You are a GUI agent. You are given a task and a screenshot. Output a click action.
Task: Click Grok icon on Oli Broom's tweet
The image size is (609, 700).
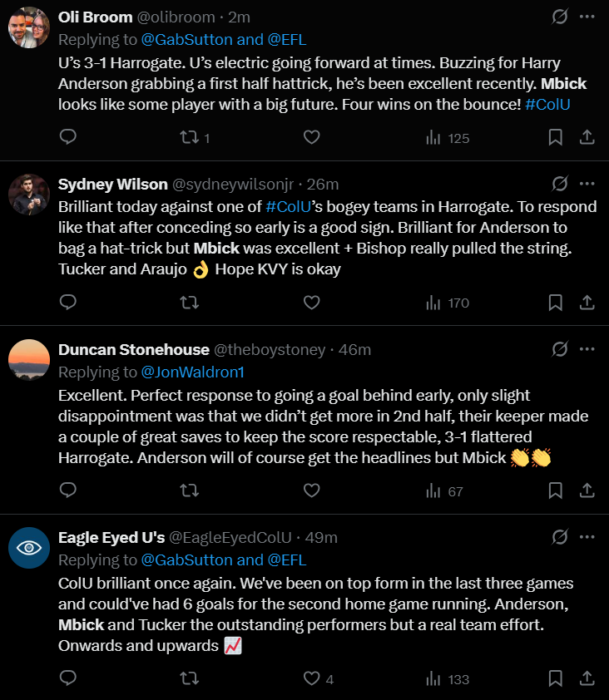559,17
